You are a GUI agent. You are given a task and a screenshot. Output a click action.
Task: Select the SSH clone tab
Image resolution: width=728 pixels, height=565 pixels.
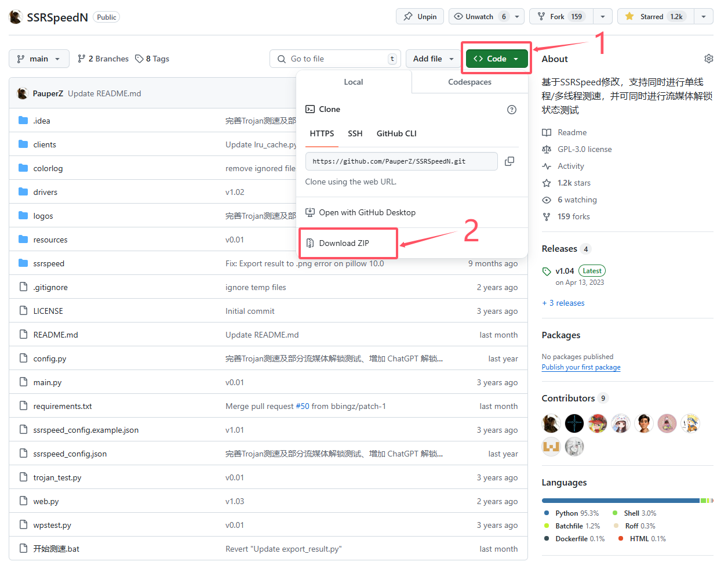click(355, 133)
